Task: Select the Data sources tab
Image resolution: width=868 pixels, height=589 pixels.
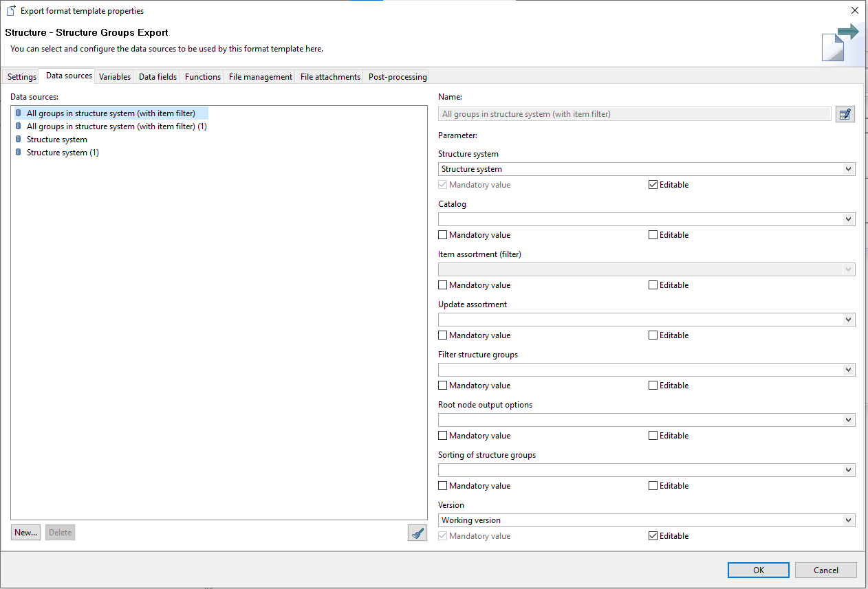Action: tap(69, 76)
